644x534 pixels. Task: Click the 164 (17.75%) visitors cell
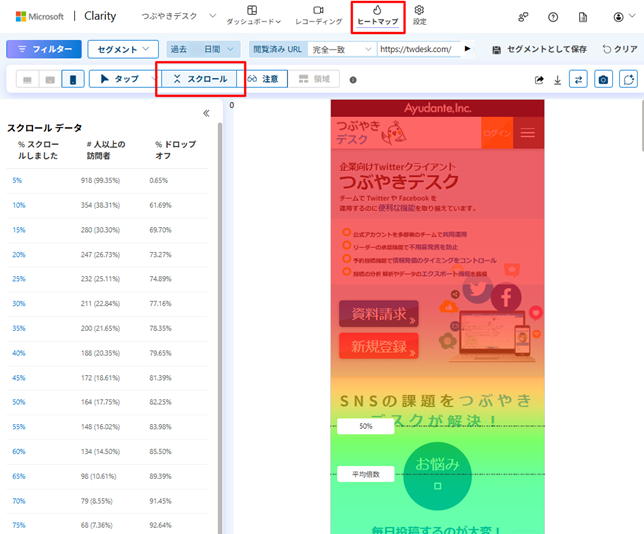pyautogui.click(x=100, y=402)
